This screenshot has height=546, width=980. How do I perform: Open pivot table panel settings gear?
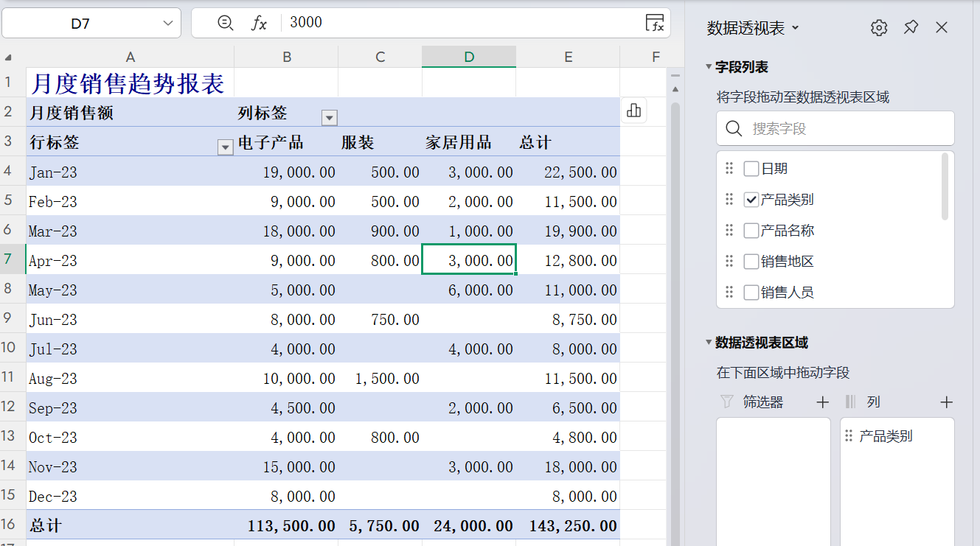coord(879,28)
